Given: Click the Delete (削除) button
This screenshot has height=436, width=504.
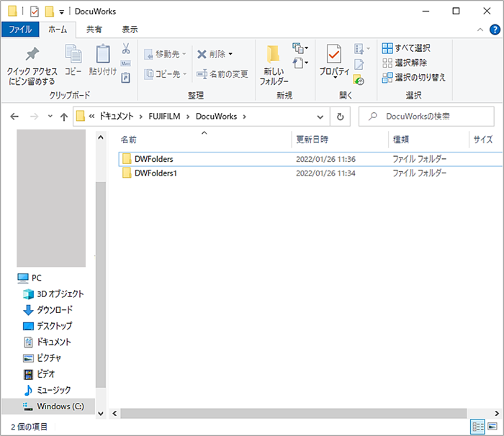Looking at the screenshot, I should (x=215, y=54).
